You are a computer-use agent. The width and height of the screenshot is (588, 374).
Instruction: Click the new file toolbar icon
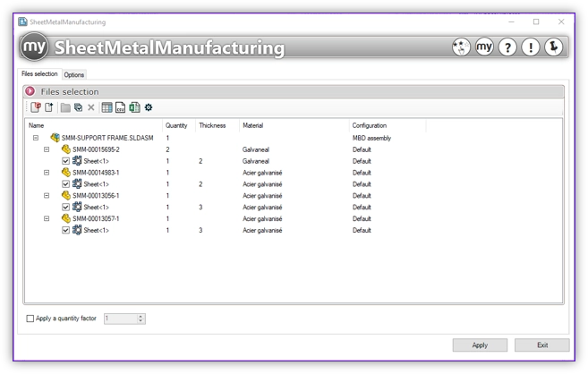coord(49,107)
